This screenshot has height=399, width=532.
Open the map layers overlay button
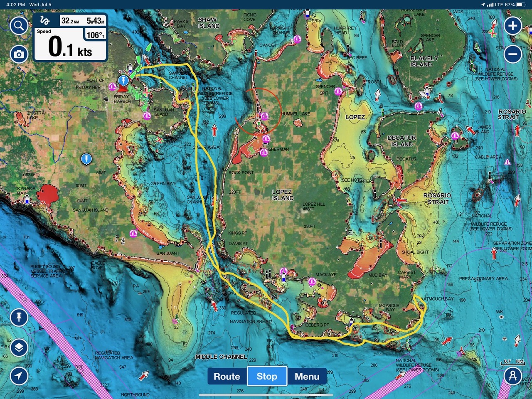click(19, 347)
